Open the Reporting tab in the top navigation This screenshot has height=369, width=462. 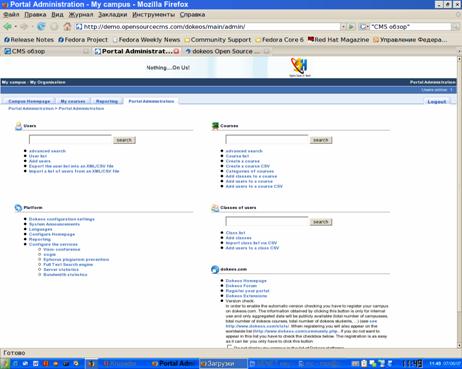[x=107, y=101]
